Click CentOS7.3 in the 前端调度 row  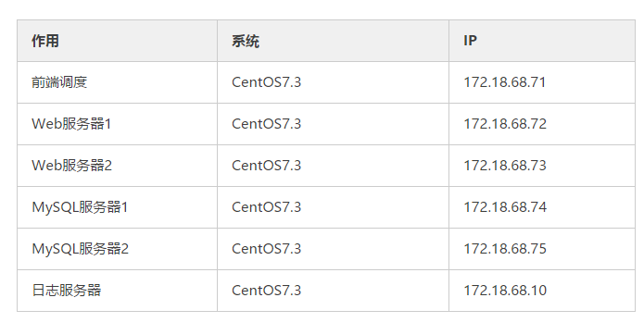click(267, 82)
